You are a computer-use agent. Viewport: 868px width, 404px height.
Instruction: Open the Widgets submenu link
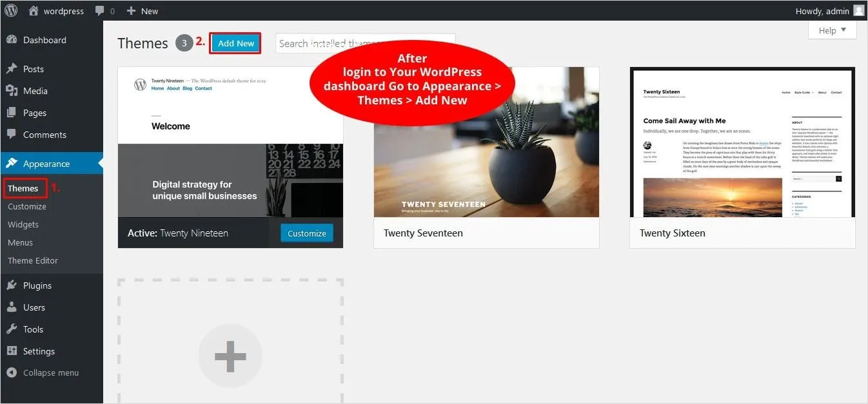coord(23,224)
